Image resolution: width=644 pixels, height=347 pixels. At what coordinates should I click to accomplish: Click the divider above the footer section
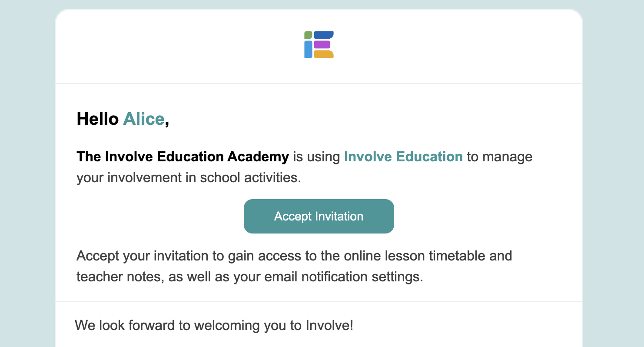click(x=319, y=300)
